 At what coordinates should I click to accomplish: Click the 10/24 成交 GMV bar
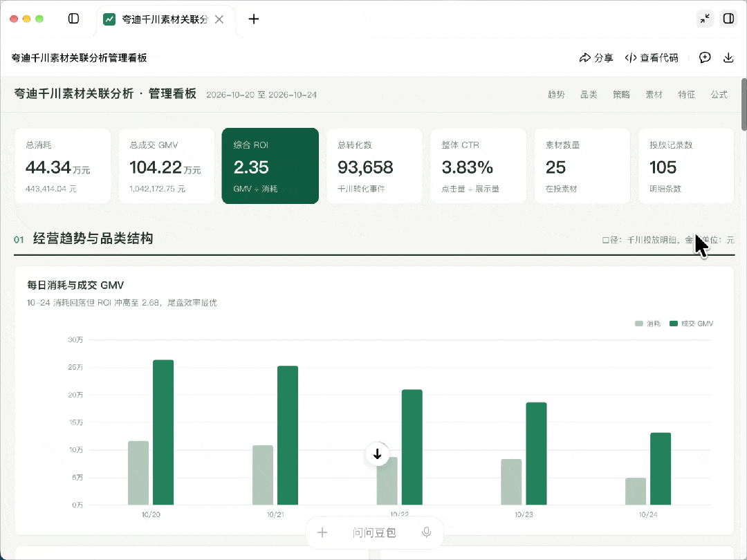point(661,469)
